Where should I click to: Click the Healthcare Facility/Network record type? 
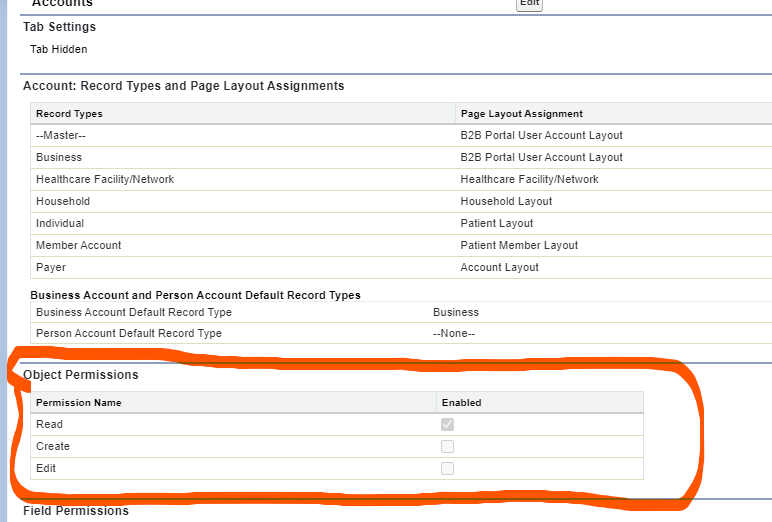tap(105, 179)
